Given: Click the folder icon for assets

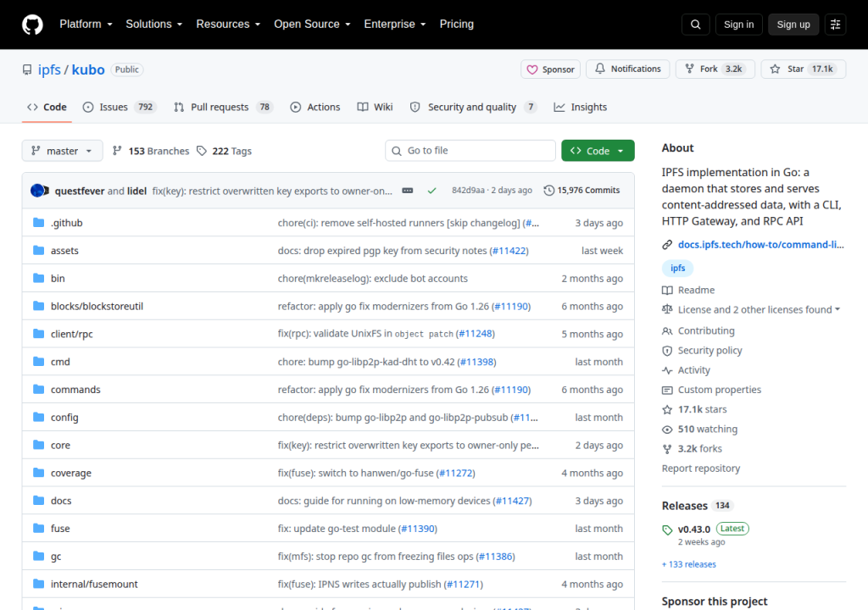Looking at the screenshot, I should click(38, 250).
